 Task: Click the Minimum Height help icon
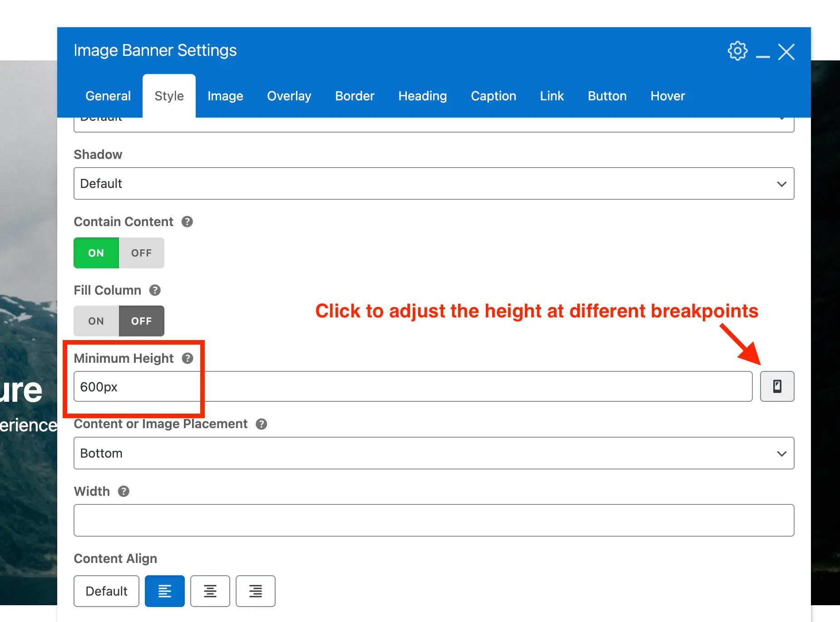pyautogui.click(x=188, y=358)
